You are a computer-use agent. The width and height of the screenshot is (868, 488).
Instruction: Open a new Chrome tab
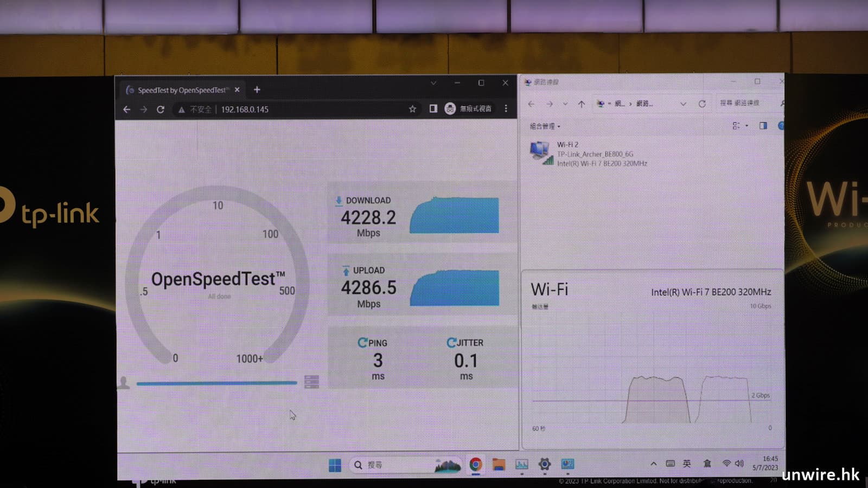coord(257,90)
